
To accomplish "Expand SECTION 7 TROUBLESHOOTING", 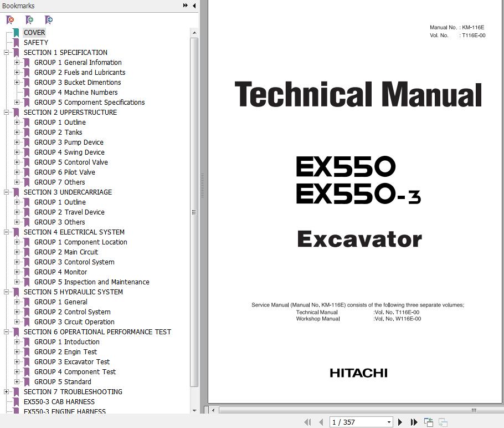I will (x=6, y=391).
